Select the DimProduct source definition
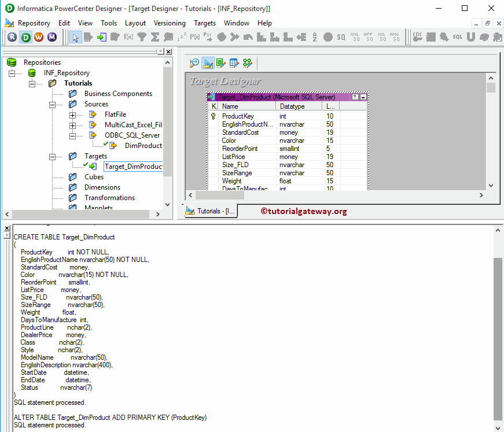 click(144, 145)
